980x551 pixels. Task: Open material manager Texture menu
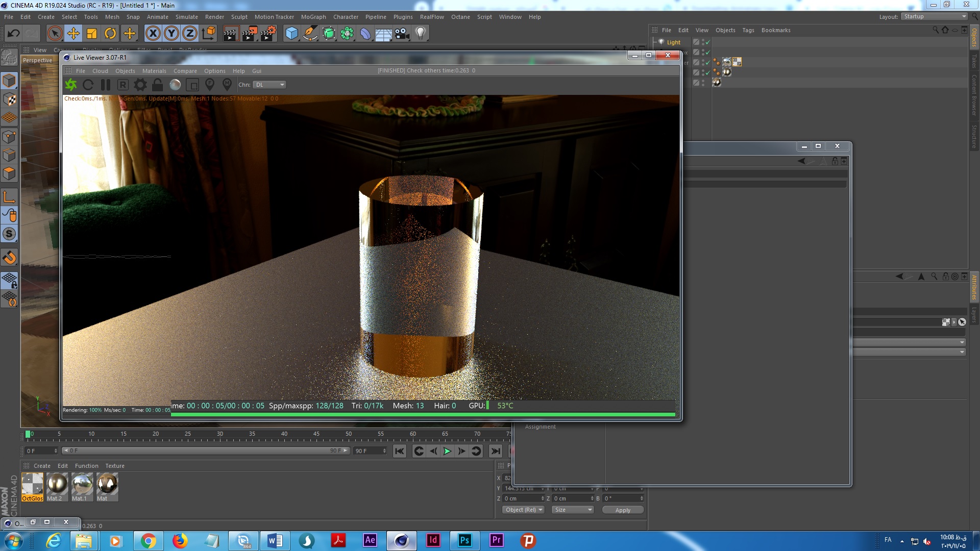click(115, 466)
